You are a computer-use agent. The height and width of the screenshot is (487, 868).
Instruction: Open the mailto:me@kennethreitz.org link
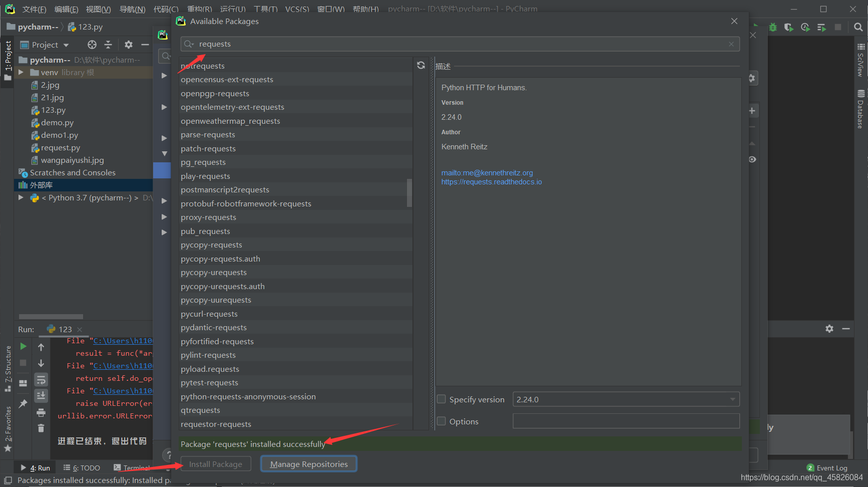(487, 173)
